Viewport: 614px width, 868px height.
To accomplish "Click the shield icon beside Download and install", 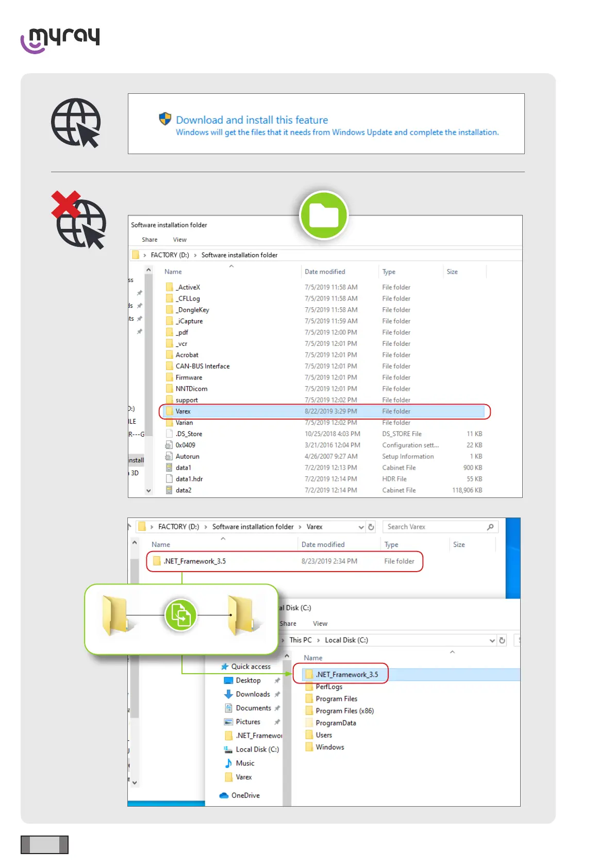I will [x=165, y=119].
